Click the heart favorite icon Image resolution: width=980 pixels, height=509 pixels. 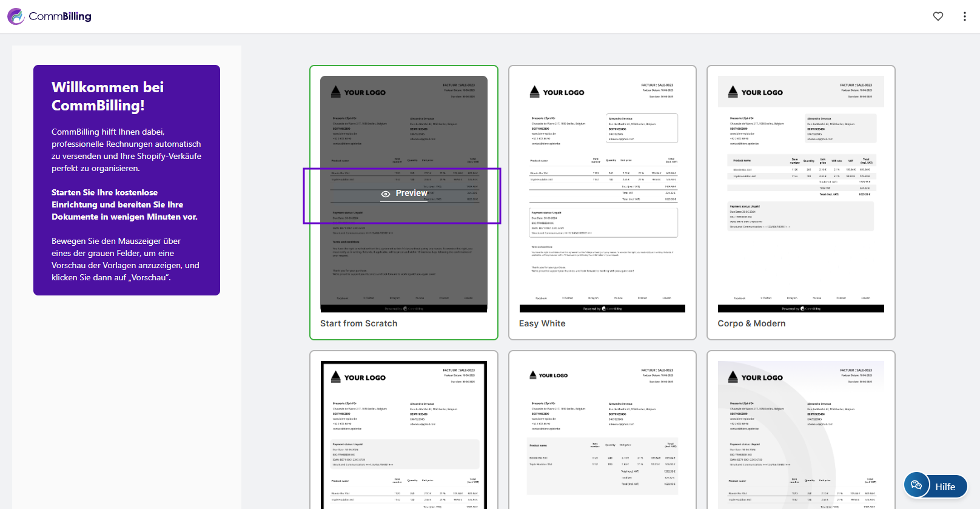938,16
